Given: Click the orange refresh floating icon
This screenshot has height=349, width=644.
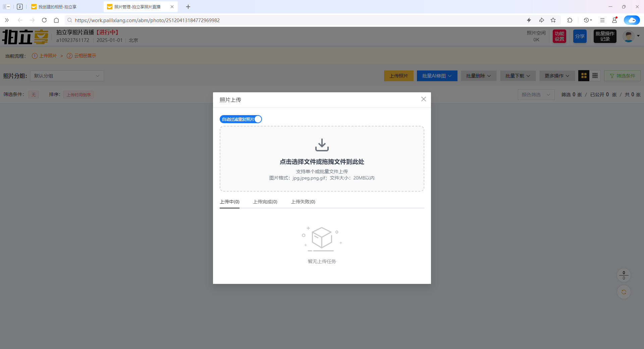Looking at the screenshot, I should [624, 292].
